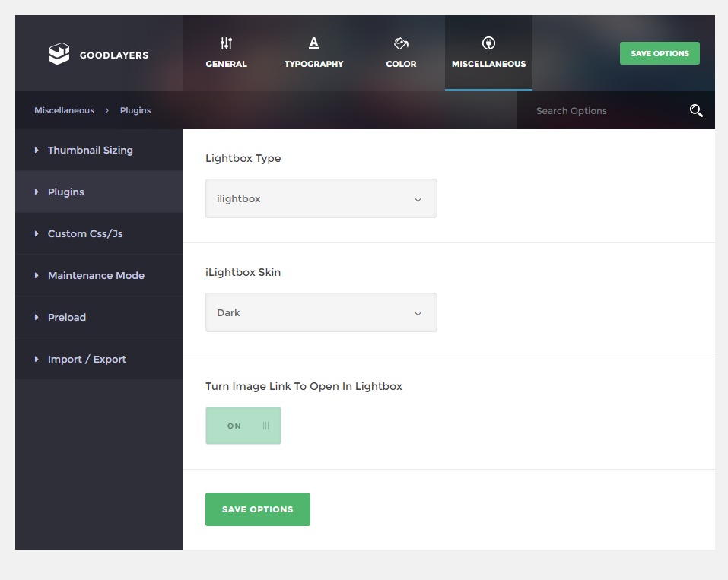Click the Miscellaneous breadcrumb link

pos(64,110)
